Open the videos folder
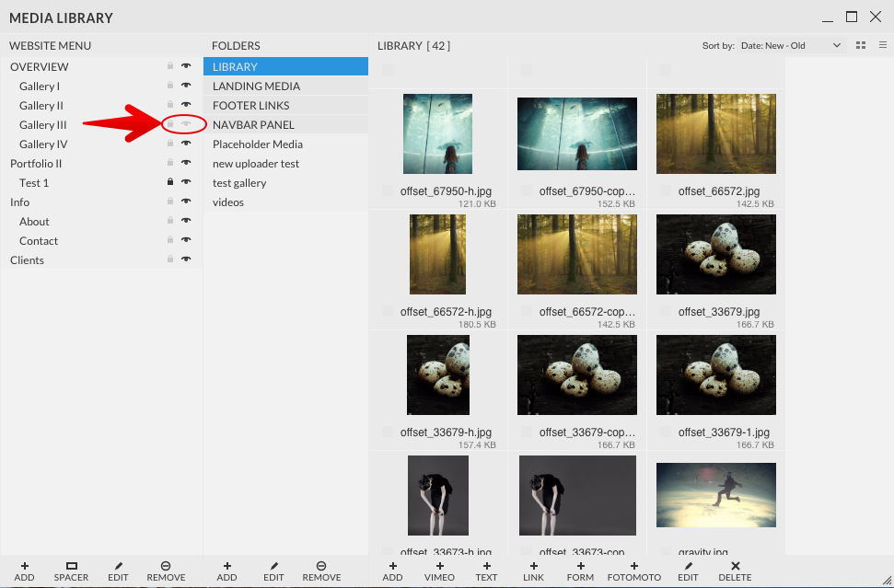 [285, 202]
